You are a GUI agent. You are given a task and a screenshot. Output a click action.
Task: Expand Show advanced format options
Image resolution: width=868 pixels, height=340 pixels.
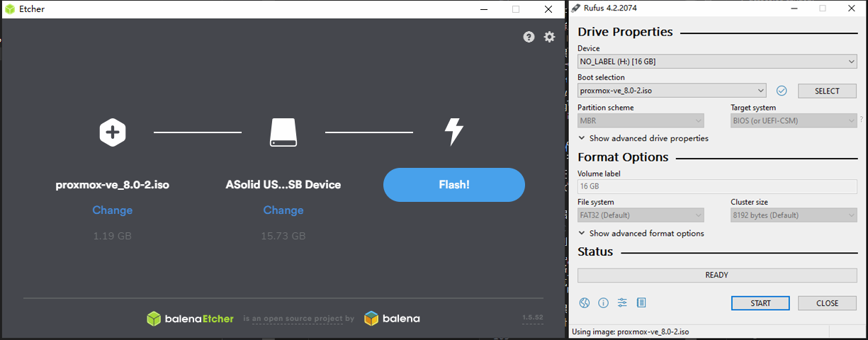[641, 233]
